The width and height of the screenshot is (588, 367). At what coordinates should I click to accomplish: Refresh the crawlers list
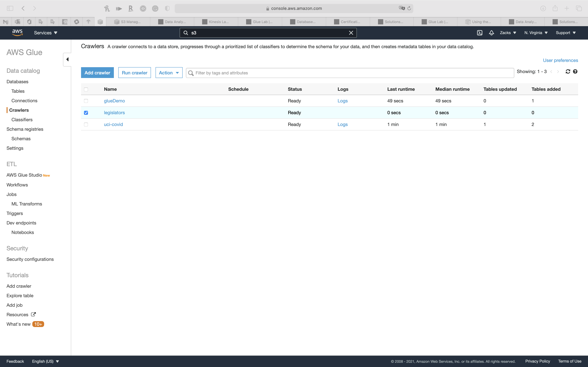(x=568, y=72)
